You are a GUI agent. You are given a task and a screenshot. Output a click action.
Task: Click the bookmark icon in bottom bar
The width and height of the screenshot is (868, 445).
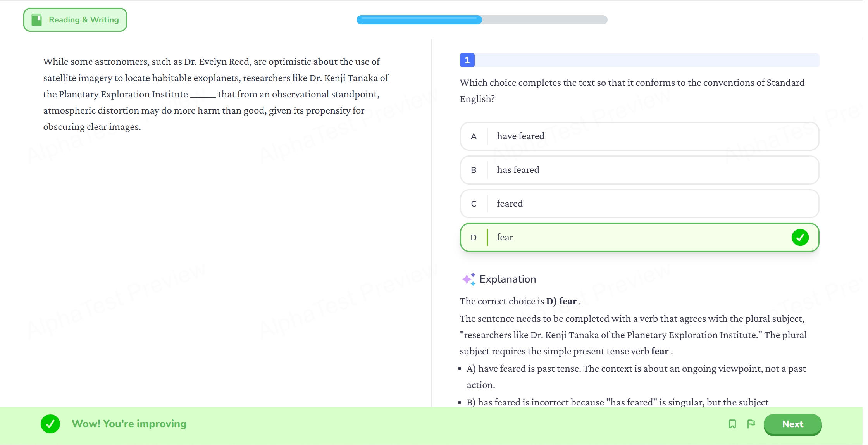732,424
